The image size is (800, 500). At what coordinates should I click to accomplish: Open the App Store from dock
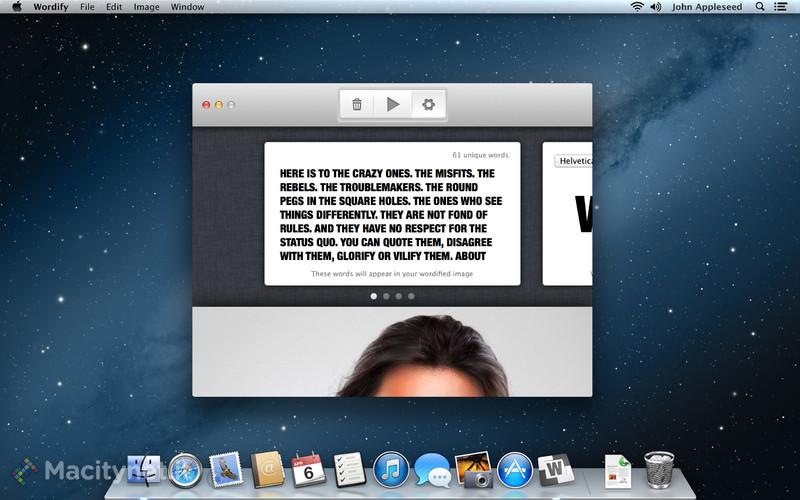point(512,470)
